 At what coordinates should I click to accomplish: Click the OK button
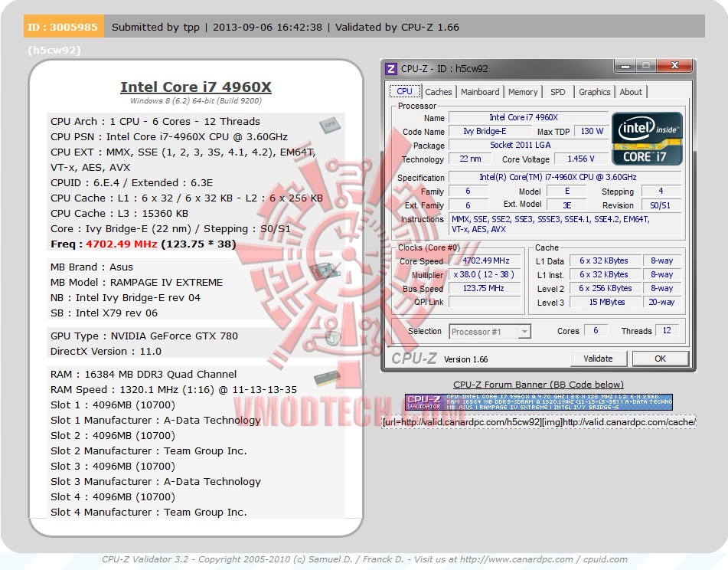pos(660,359)
